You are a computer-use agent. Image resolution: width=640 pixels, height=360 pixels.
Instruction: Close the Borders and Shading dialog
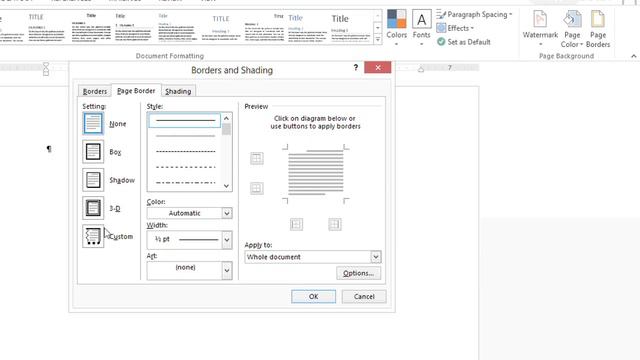tap(378, 67)
